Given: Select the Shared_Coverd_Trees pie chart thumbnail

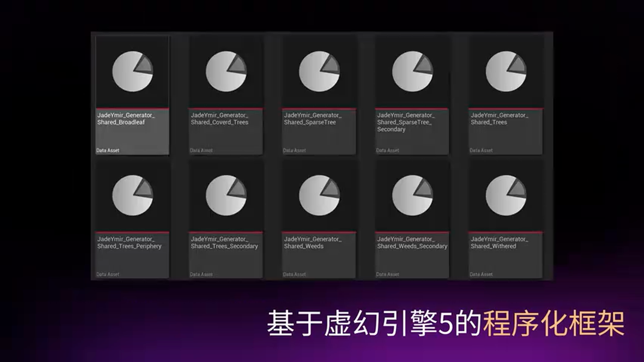Looking at the screenshot, I should coord(226,71).
